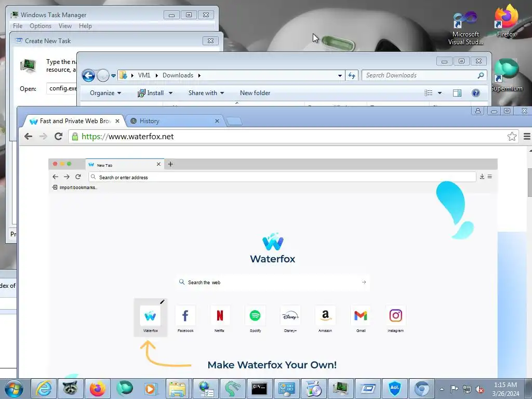Screen dimensions: 532x399
Task: Open the Organize menu in explorer
Action: point(105,93)
